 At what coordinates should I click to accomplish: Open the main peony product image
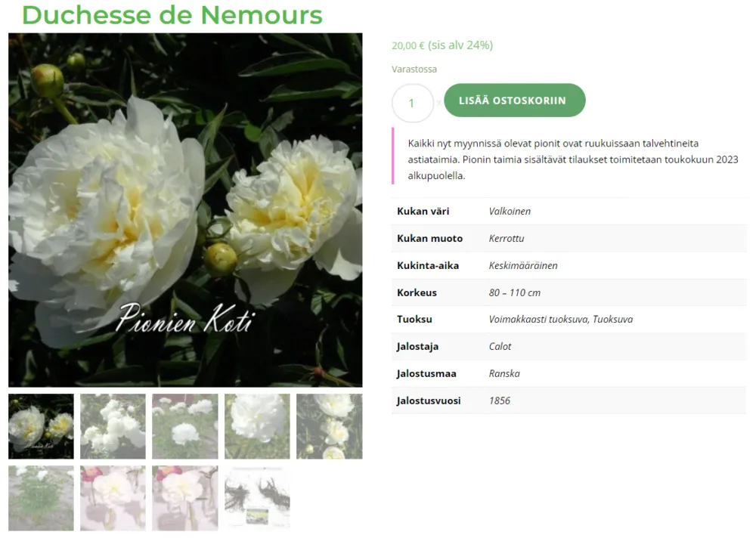point(185,210)
